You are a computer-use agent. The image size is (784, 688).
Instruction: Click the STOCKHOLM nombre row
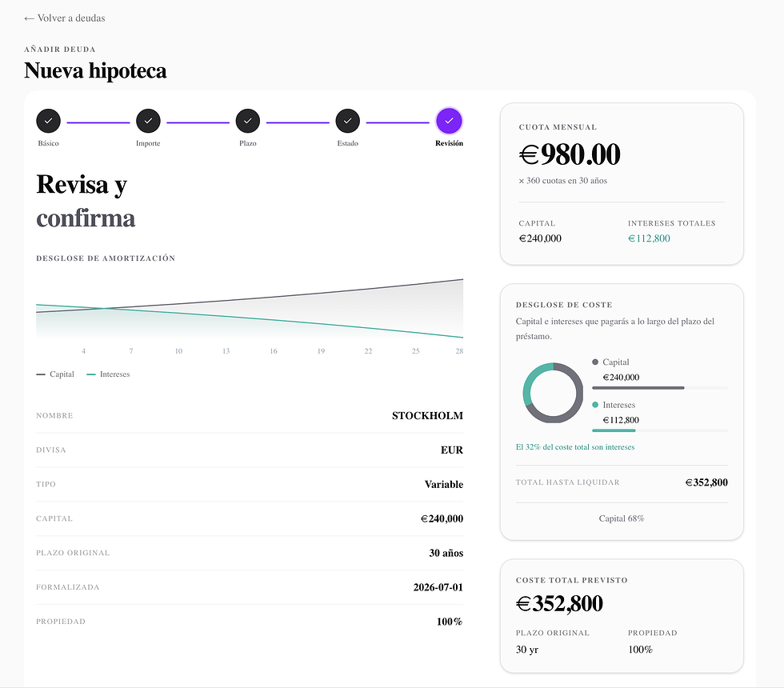point(250,415)
